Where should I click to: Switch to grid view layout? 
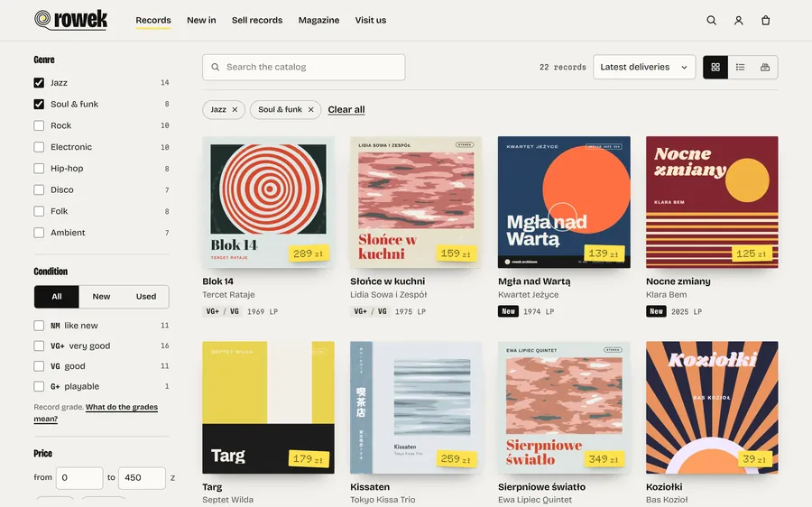click(715, 68)
